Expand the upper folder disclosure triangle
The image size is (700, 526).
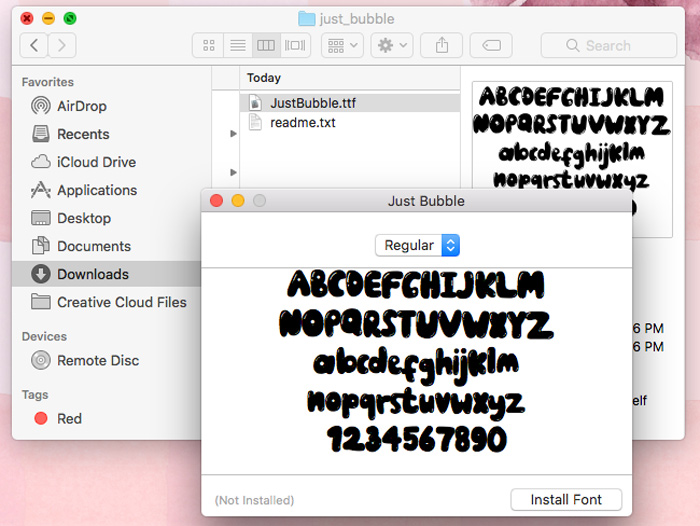click(233, 134)
